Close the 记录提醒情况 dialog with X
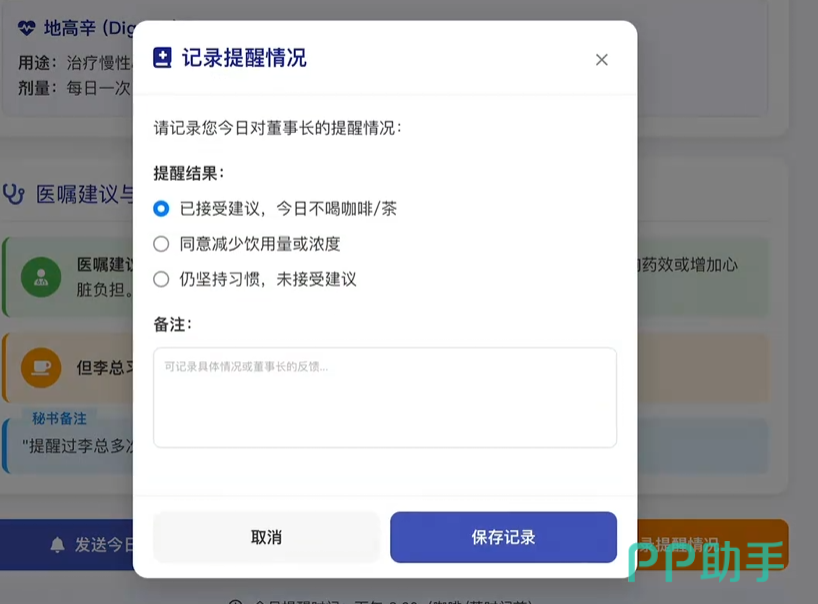This screenshot has height=604, width=818. (602, 60)
